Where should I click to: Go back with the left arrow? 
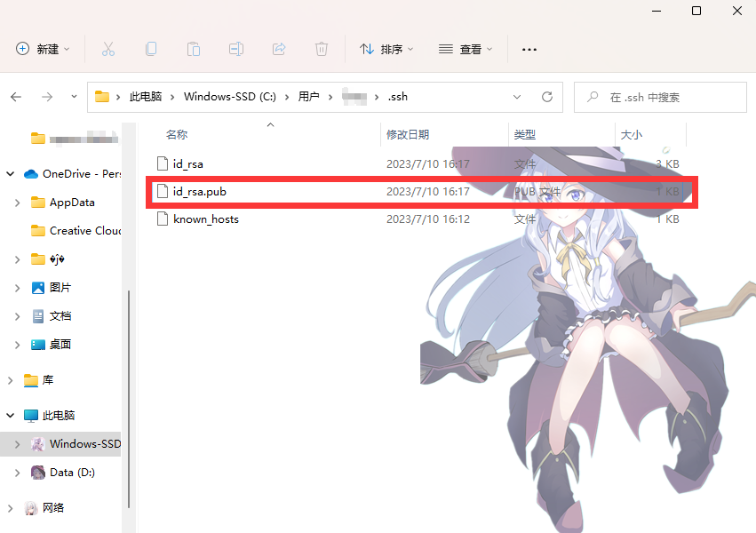[x=16, y=97]
